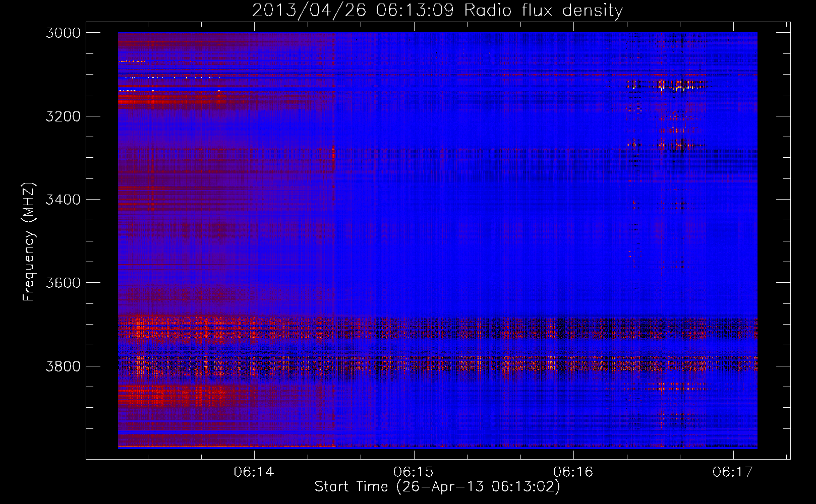This screenshot has width=816, height=504.
Task: Click the 'Start Time (26-Apr-13 06:13:02)' axis title
Action: [x=437, y=487]
